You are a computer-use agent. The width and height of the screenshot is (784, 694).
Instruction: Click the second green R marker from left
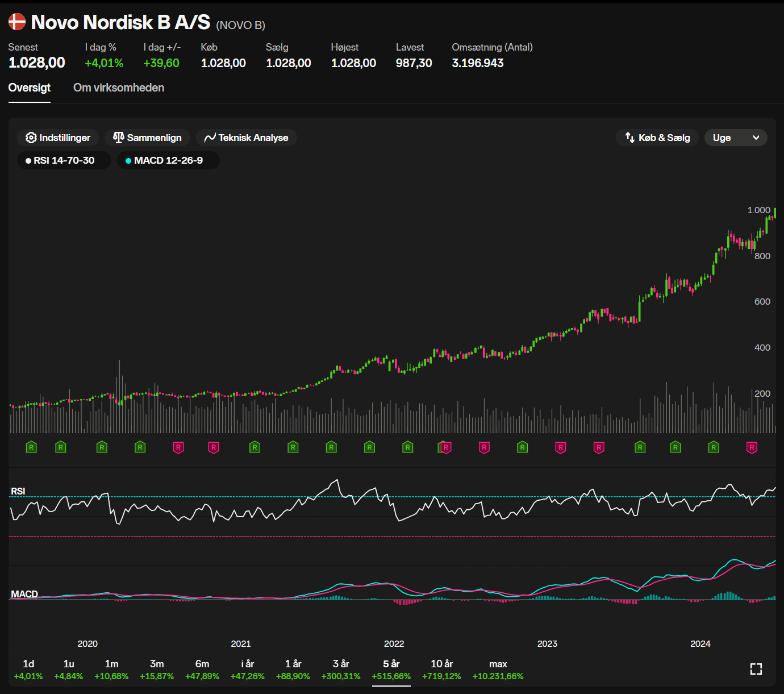point(61,447)
